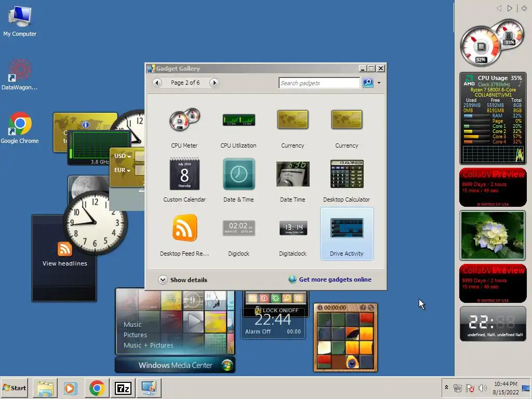Click the currency gadget info icon

86,125
